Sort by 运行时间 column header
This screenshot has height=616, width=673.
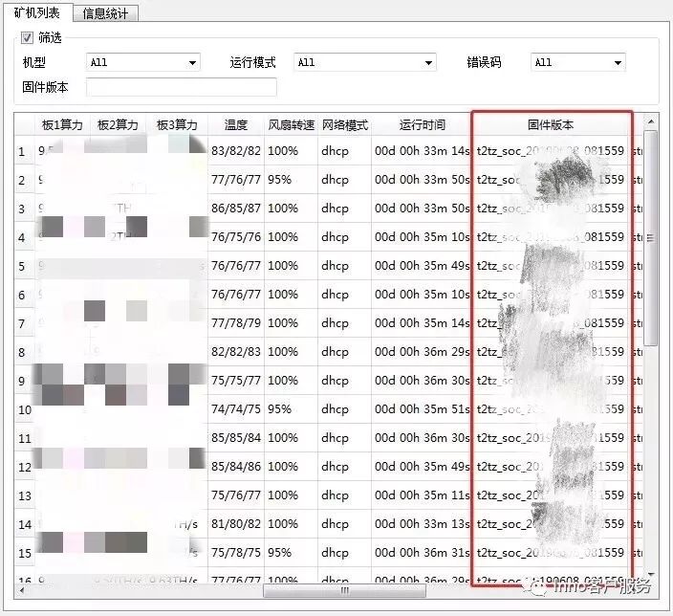(x=422, y=125)
